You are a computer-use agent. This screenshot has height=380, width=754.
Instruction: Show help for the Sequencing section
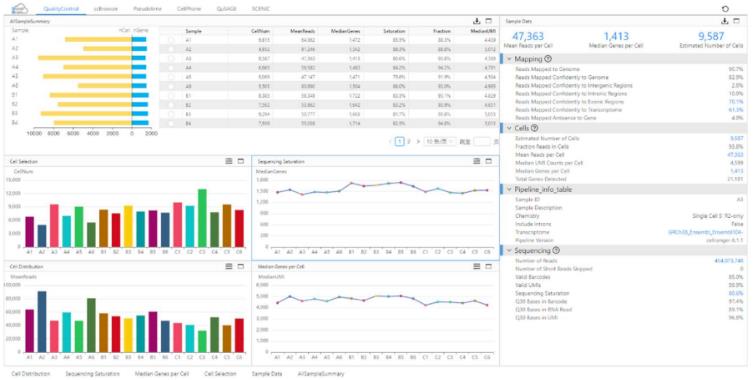click(556, 251)
